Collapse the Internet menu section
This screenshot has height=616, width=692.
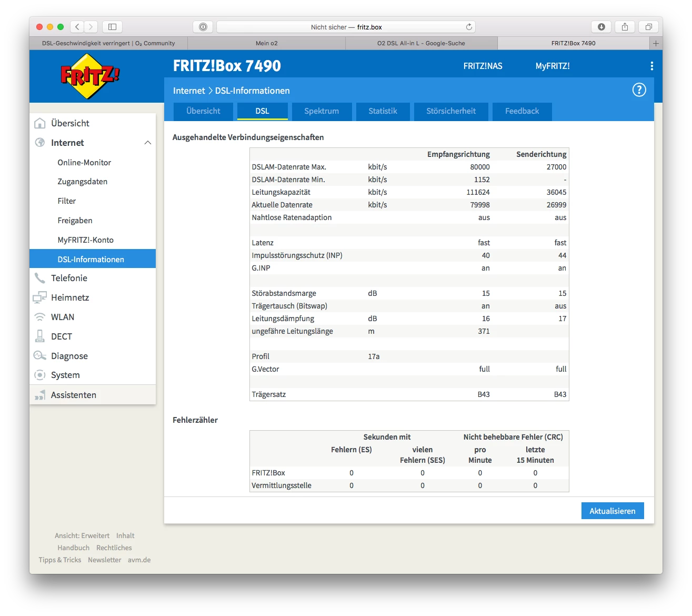pyautogui.click(x=148, y=143)
